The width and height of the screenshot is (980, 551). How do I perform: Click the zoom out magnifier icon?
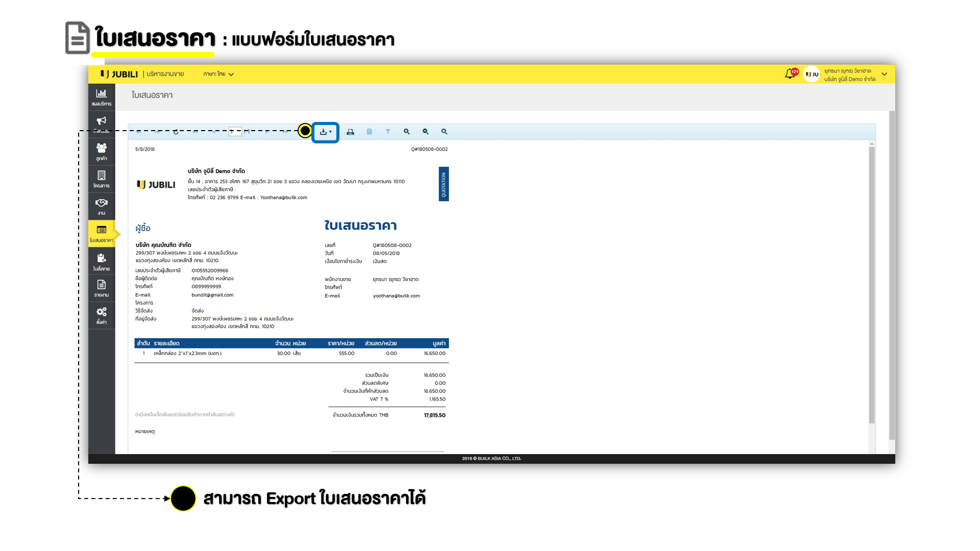(426, 132)
